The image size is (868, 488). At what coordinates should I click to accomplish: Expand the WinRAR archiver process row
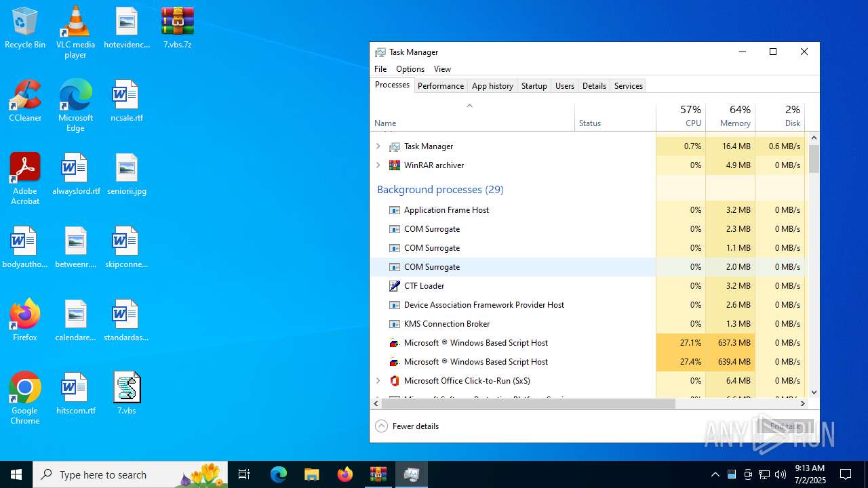click(x=378, y=165)
